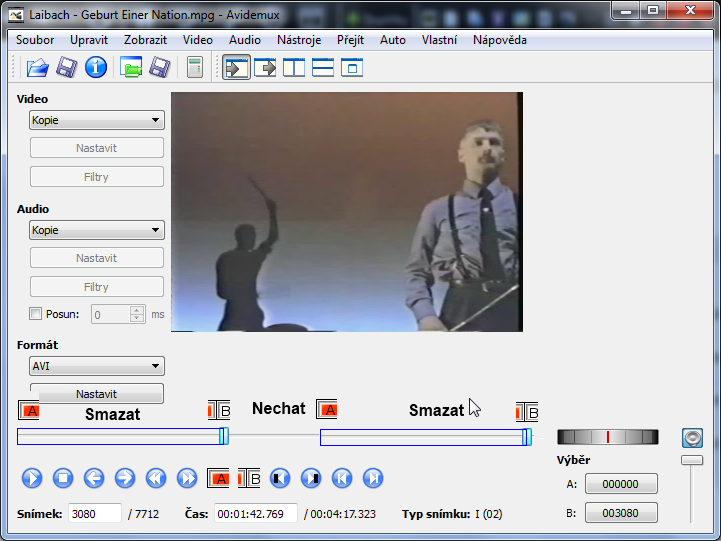Switch to side-by-side view layout
The image size is (721, 541).
coord(294,68)
